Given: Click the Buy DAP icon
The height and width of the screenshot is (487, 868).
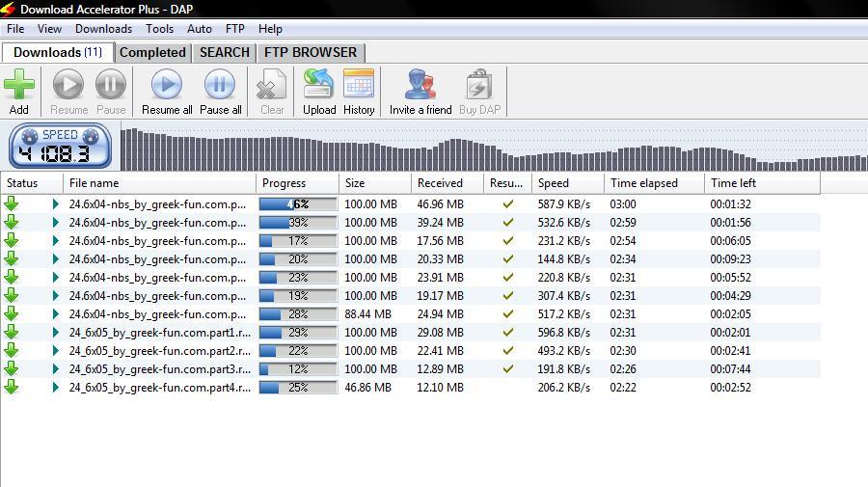Looking at the screenshot, I should pos(479,85).
